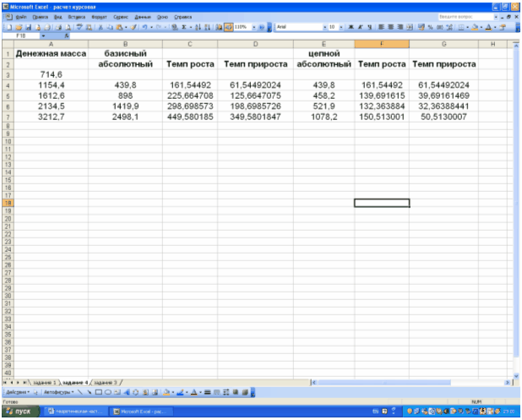Switch to sheet tab задание 3

pyautogui.click(x=106, y=382)
